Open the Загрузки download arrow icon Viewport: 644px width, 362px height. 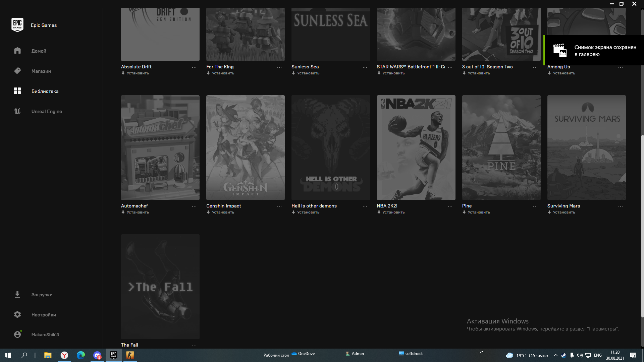(17, 294)
